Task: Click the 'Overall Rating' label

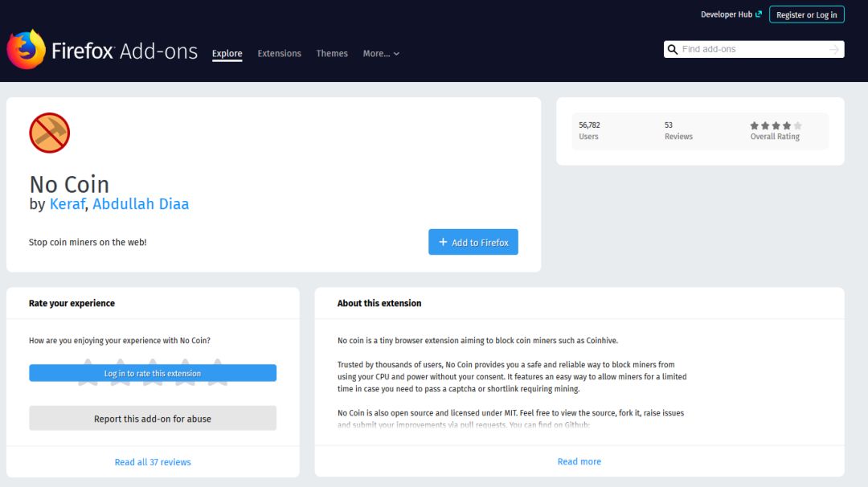Action: [775, 137]
